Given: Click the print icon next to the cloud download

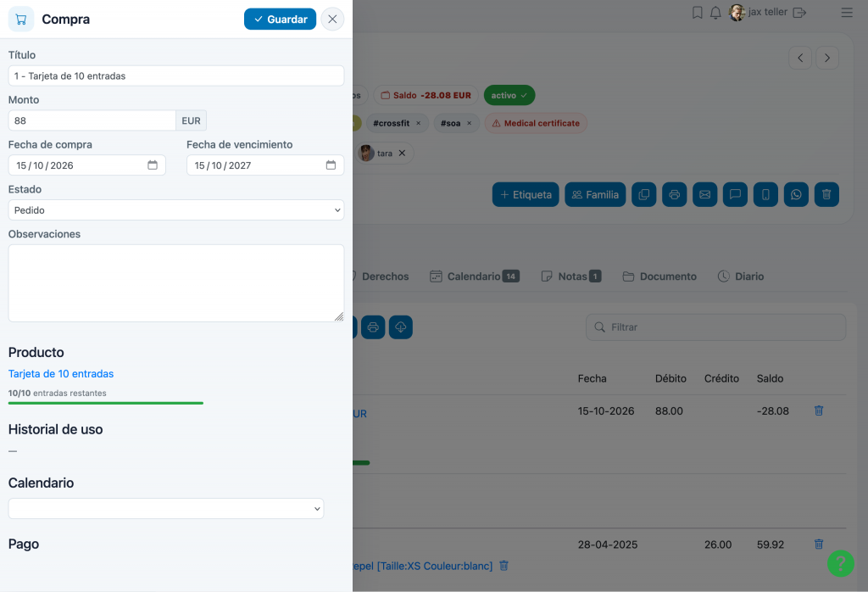Looking at the screenshot, I should tap(373, 327).
